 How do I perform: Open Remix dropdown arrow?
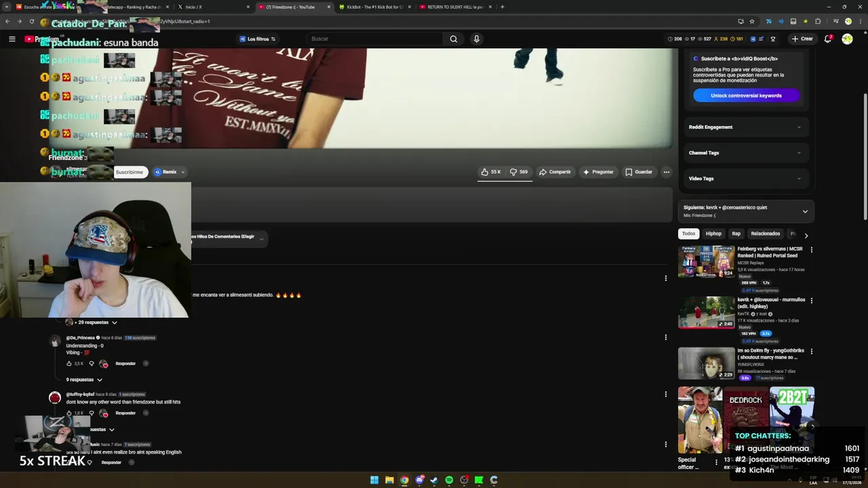coord(183,172)
